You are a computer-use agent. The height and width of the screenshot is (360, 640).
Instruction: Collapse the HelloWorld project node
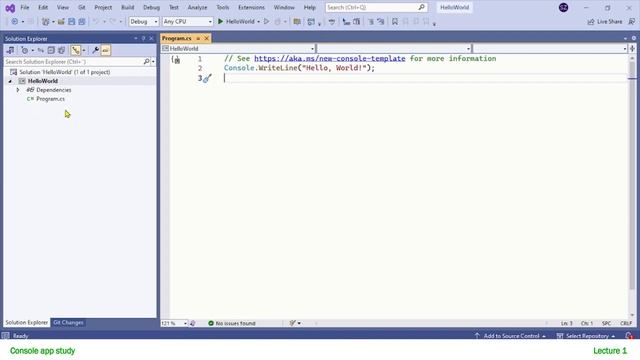pyautogui.click(x=10, y=81)
